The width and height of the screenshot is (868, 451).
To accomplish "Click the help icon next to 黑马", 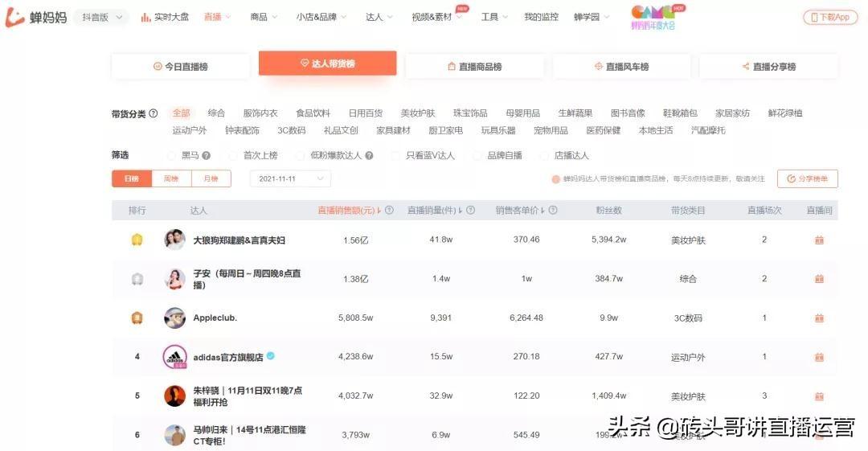I will (x=206, y=156).
